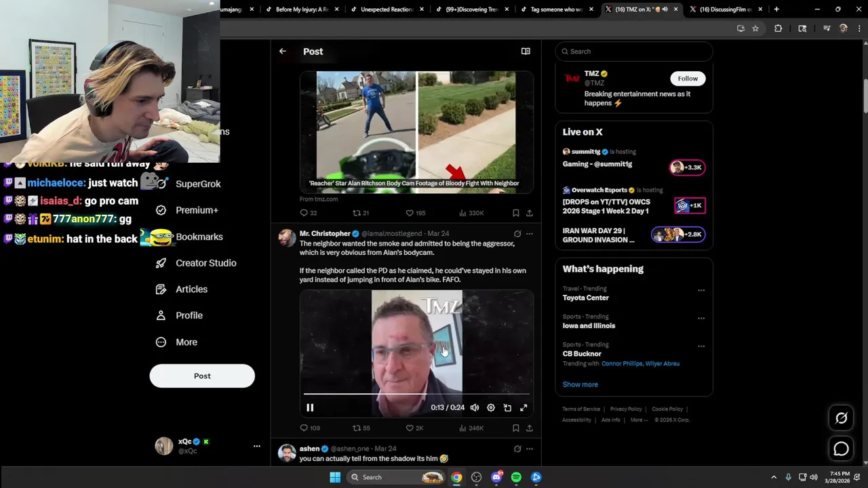
Task: Bookmark the TMZ post with 330K views
Action: point(516,213)
